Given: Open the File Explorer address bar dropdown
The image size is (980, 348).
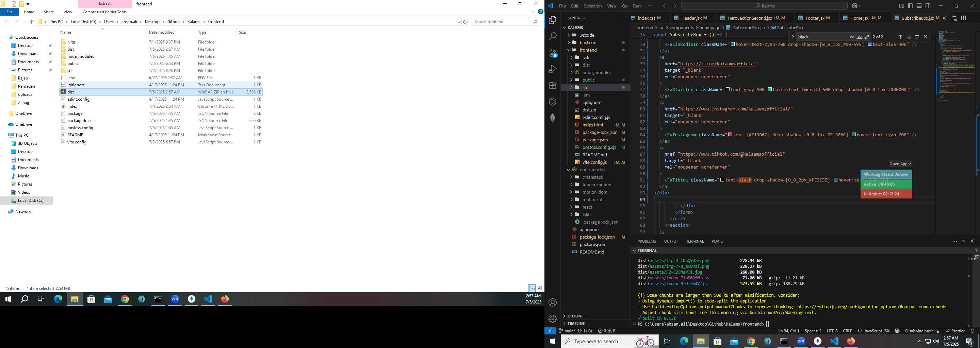Looking at the screenshot, I should tap(458, 22).
